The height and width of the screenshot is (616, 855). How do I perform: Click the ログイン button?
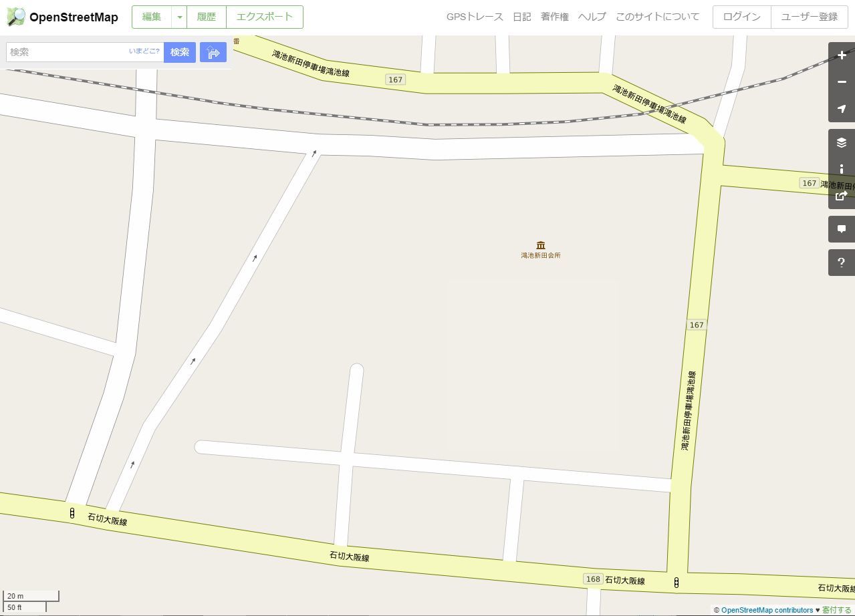(742, 17)
